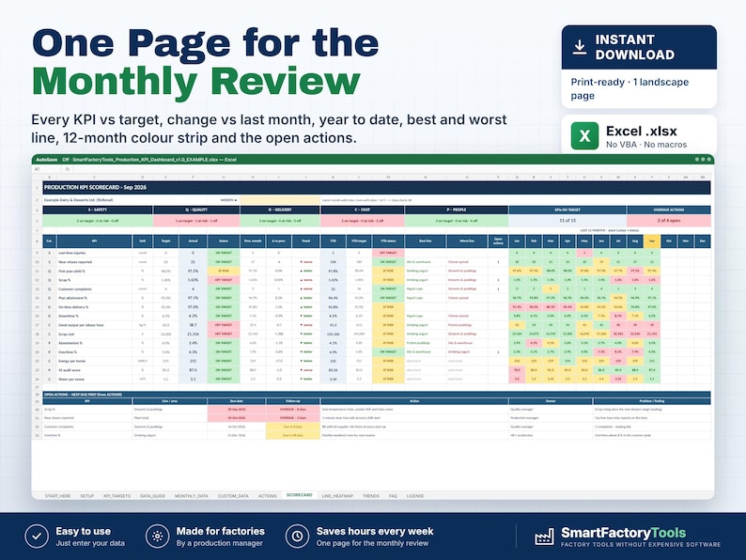Click the Lost-time injuries KPI row
746x560 pixels.
pyautogui.click(x=377, y=253)
